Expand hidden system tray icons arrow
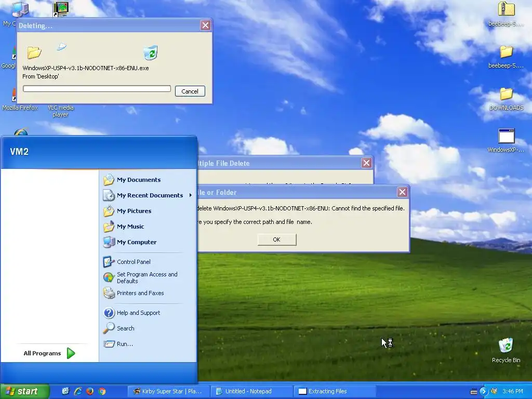Viewport: 532px width, 399px height. (484, 392)
